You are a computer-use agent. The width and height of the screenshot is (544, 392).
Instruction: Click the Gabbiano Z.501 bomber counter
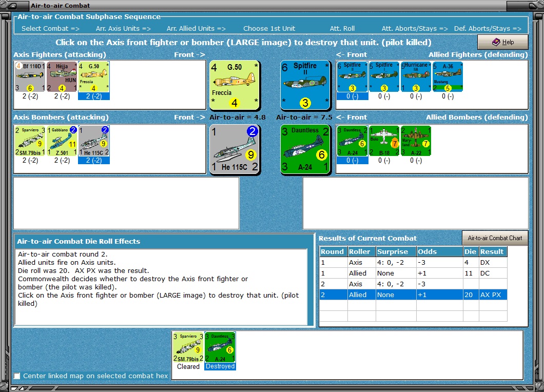pos(62,141)
